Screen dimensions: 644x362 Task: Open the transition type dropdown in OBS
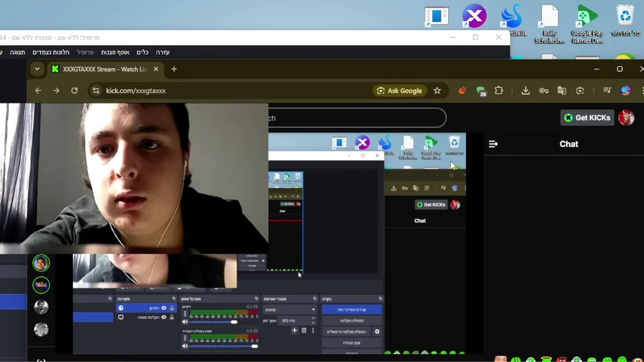click(x=290, y=310)
